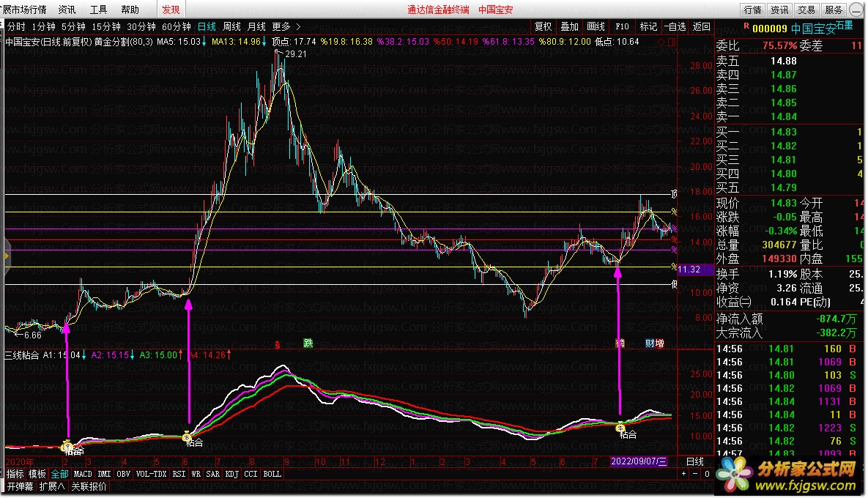The width and height of the screenshot is (868, 498).
Task: Click the 返回 back button
Action: click(x=702, y=26)
